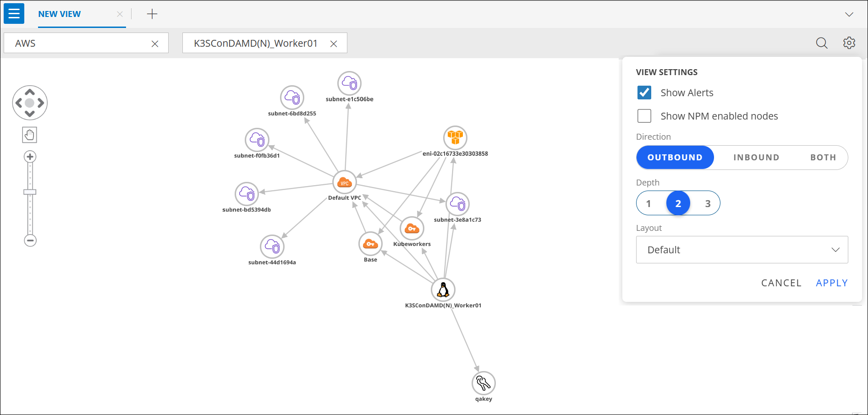Click the search magnifier icon
This screenshot has width=868, height=415.
tap(822, 43)
